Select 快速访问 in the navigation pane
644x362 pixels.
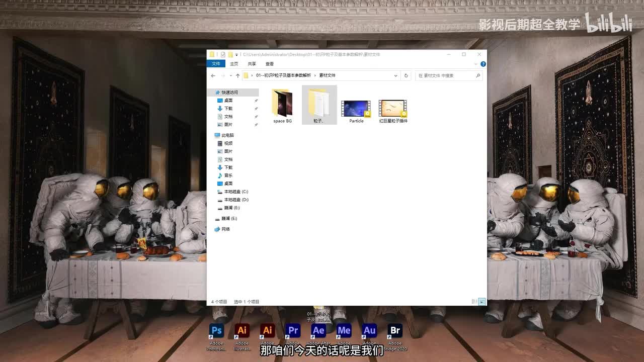[x=233, y=93]
